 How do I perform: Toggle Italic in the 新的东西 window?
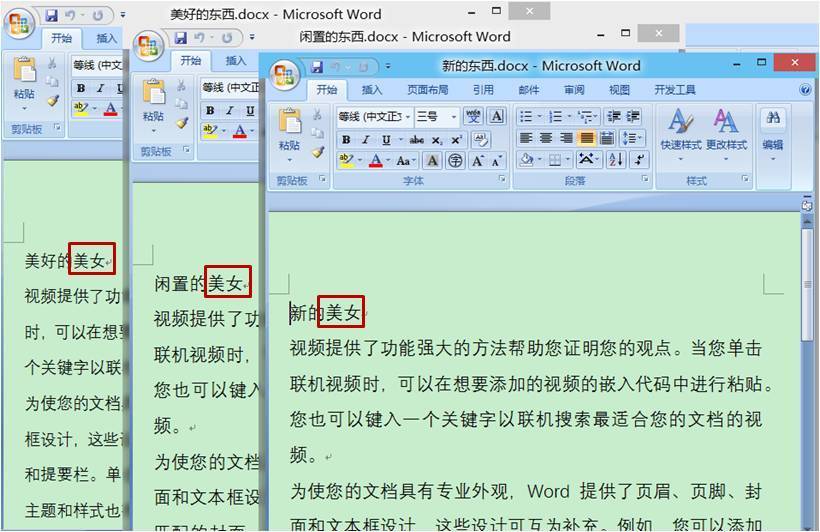pyautogui.click(x=366, y=140)
